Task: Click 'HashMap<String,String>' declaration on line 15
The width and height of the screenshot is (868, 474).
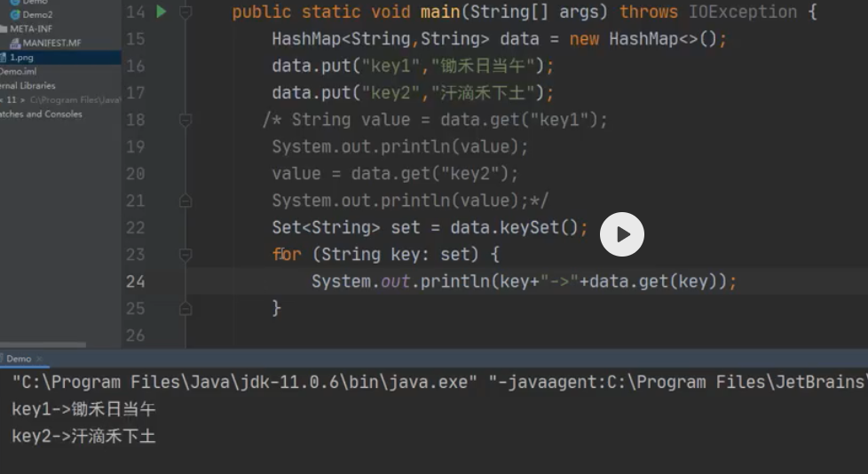Action: (380, 39)
